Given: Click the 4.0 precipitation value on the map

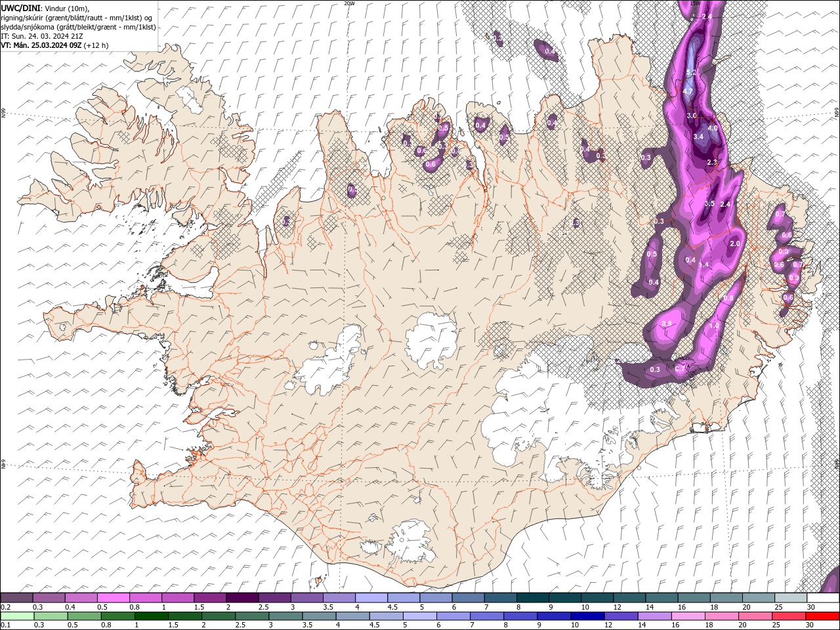Looking at the screenshot, I should [712, 129].
